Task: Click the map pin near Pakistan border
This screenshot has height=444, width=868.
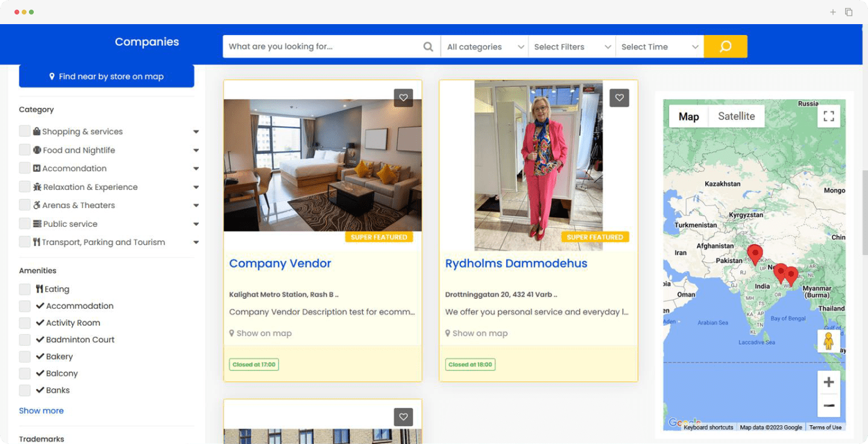Action: click(x=755, y=255)
